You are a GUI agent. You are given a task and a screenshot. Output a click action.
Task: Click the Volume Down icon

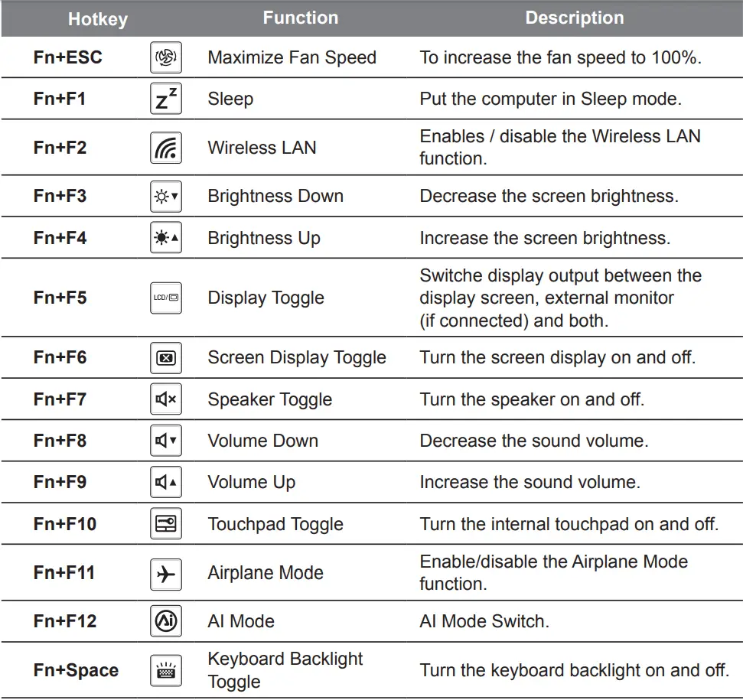pos(165,441)
